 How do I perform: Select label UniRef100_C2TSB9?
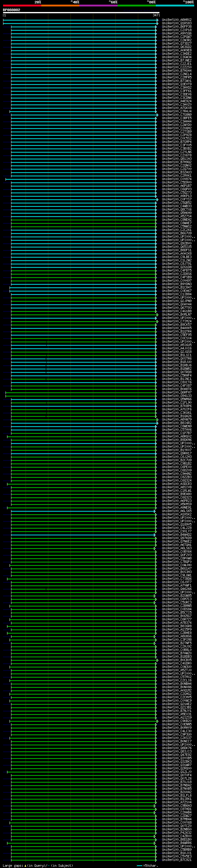pyautogui.click(x=176, y=132)
